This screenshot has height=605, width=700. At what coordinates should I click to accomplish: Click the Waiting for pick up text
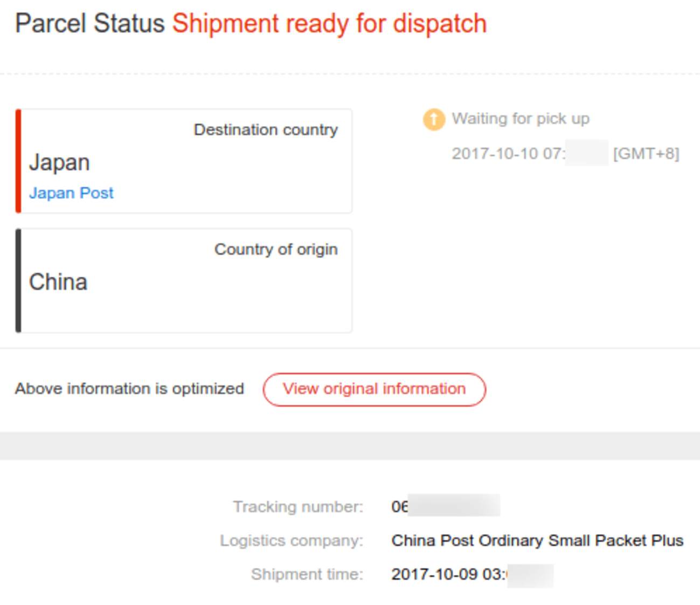521,119
